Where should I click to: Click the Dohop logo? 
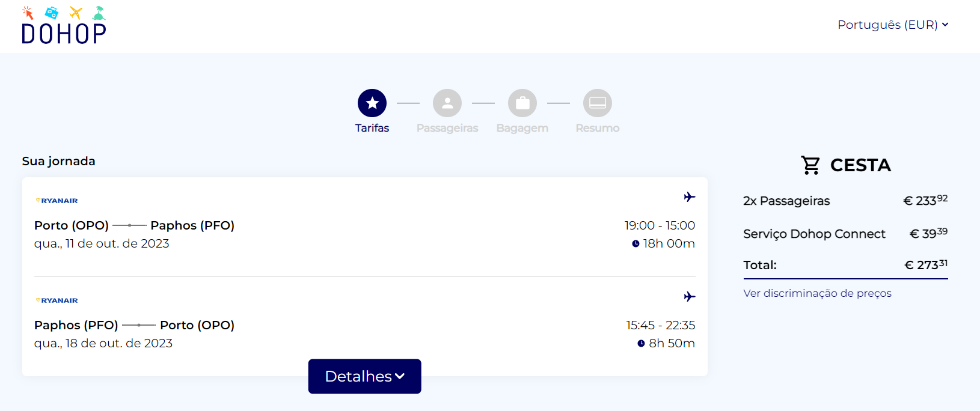pos(64,25)
